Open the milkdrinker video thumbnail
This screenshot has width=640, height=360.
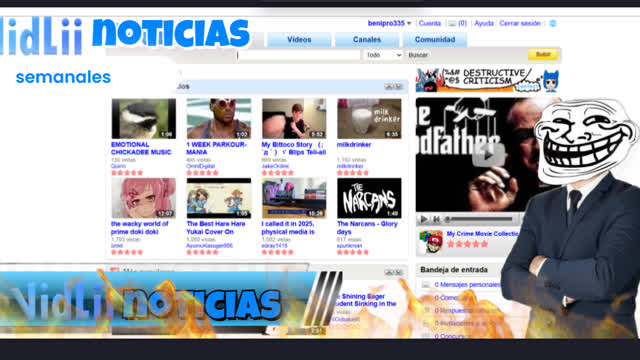(x=369, y=118)
